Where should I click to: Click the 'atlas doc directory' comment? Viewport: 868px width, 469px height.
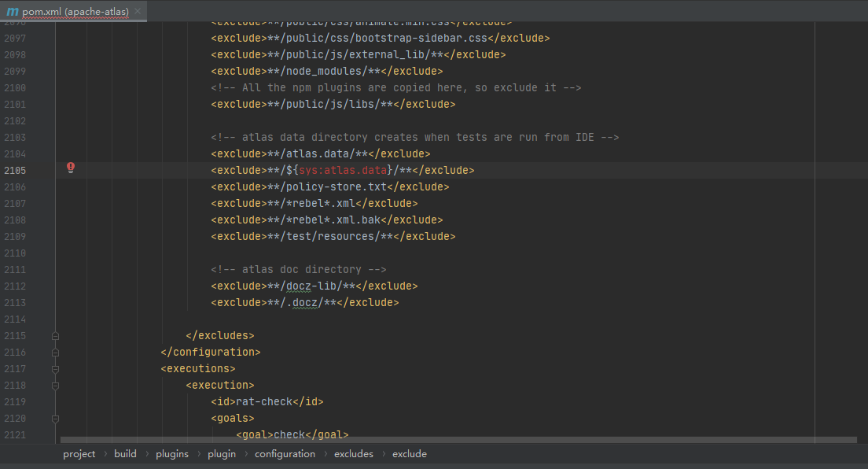[x=299, y=269]
